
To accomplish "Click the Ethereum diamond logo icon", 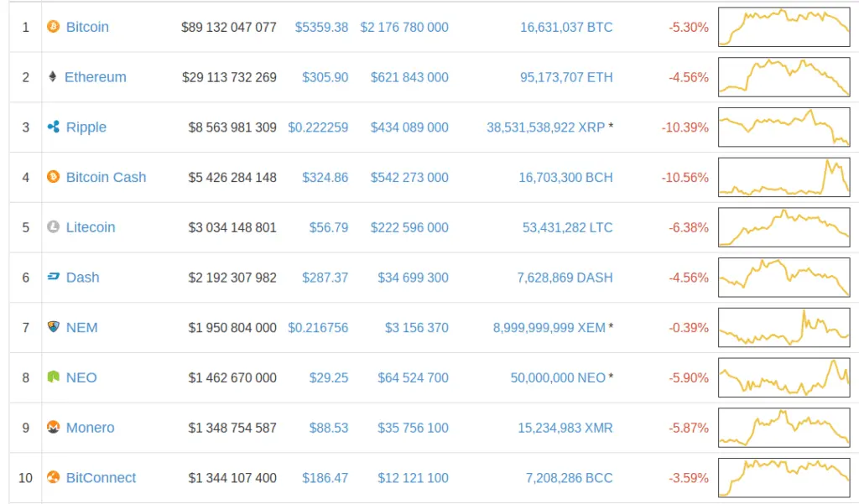I will pyautogui.click(x=54, y=77).
